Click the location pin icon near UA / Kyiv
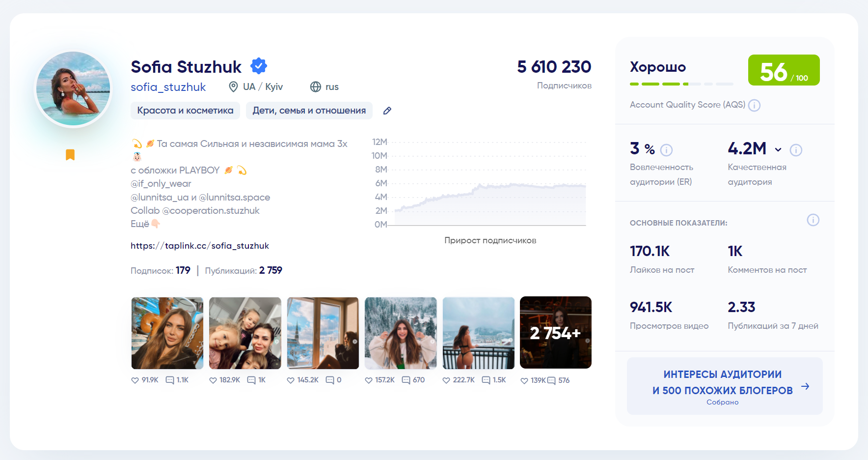This screenshot has height=460, width=868. click(234, 87)
